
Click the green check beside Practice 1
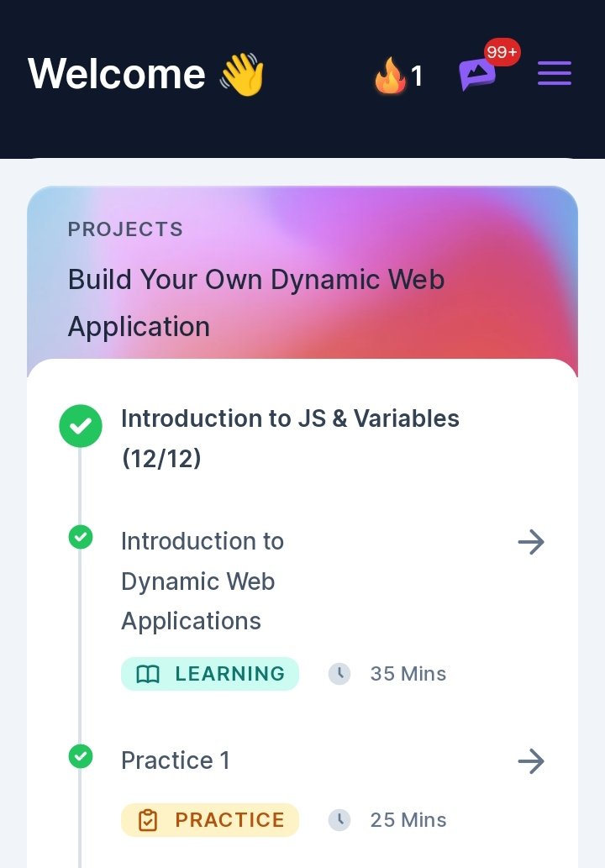81,756
